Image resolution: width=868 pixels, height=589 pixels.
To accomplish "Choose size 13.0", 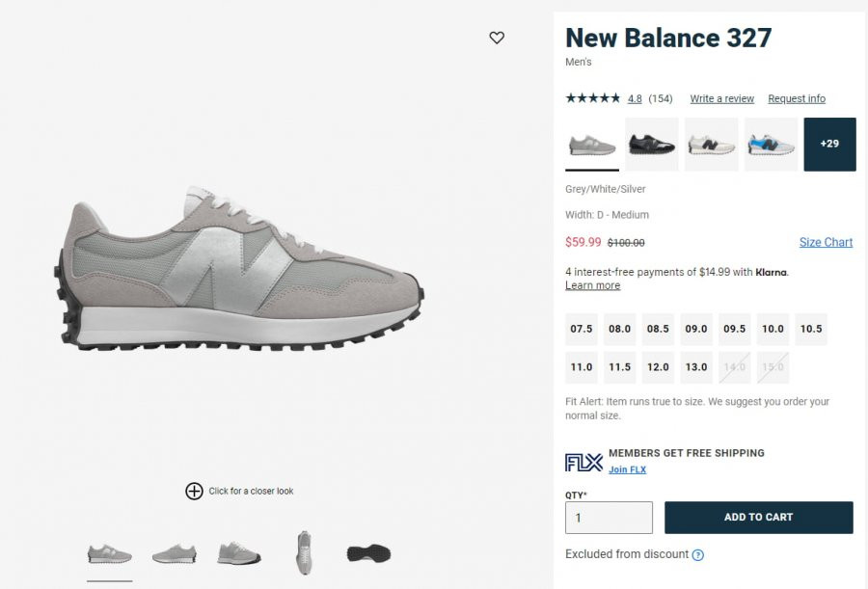I will click(695, 367).
